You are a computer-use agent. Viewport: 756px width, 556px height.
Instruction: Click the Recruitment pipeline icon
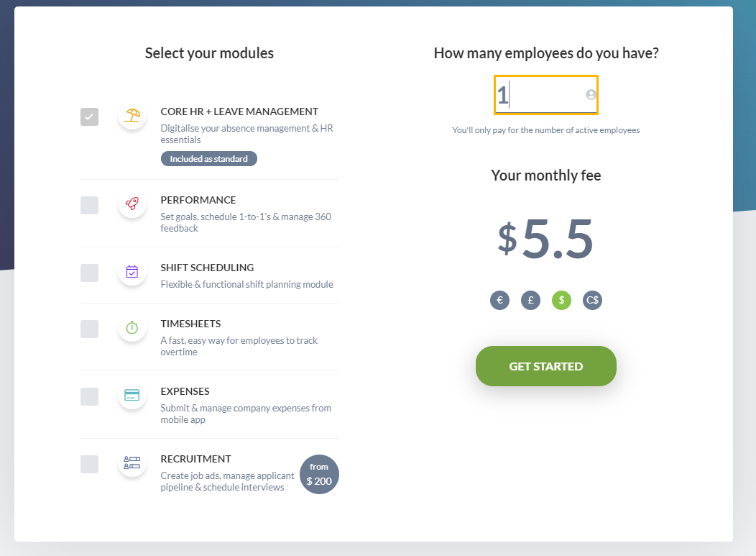(x=132, y=462)
